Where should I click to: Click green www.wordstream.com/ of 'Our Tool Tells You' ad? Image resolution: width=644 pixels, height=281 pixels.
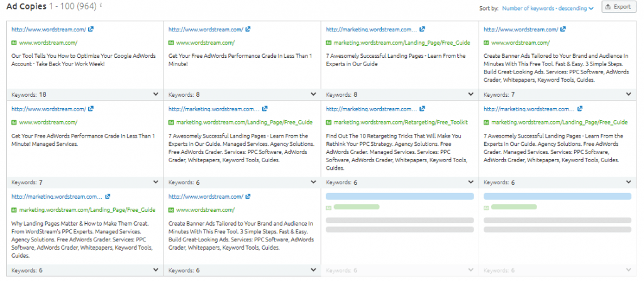(x=48, y=43)
